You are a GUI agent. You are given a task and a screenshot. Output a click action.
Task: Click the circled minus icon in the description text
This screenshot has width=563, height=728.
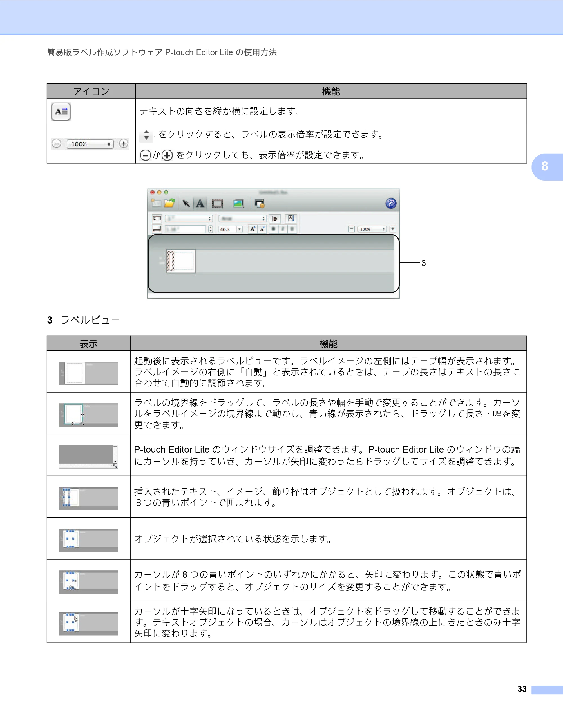pos(146,155)
